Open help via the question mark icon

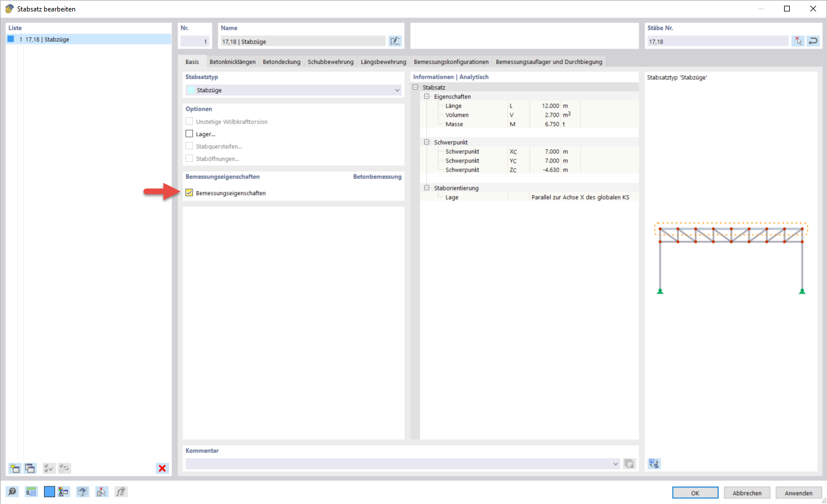[11, 491]
